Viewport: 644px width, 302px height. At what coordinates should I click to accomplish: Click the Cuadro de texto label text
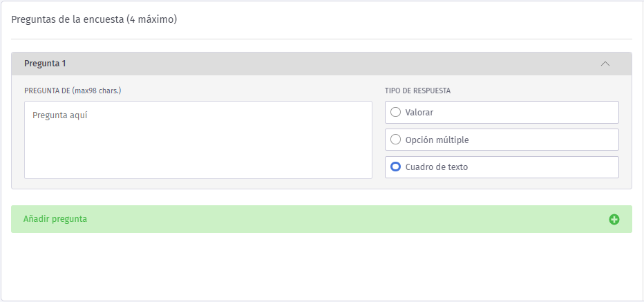[x=436, y=167]
